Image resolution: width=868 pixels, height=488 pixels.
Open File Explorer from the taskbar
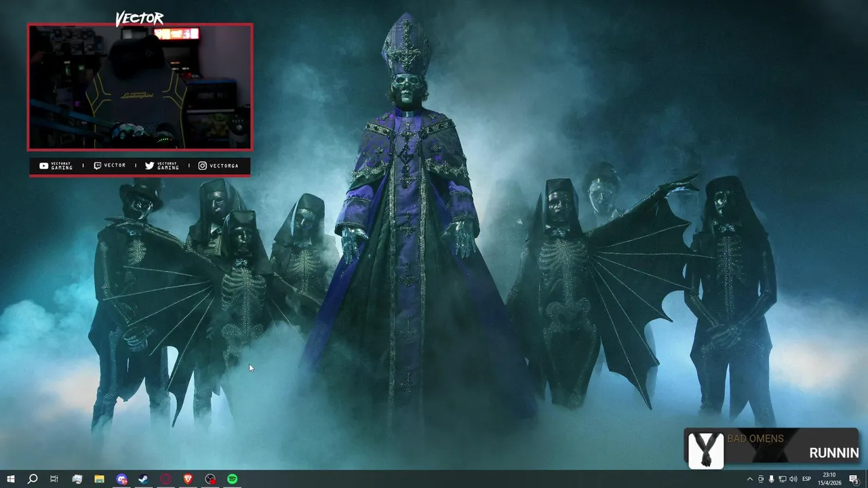point(99,479)
